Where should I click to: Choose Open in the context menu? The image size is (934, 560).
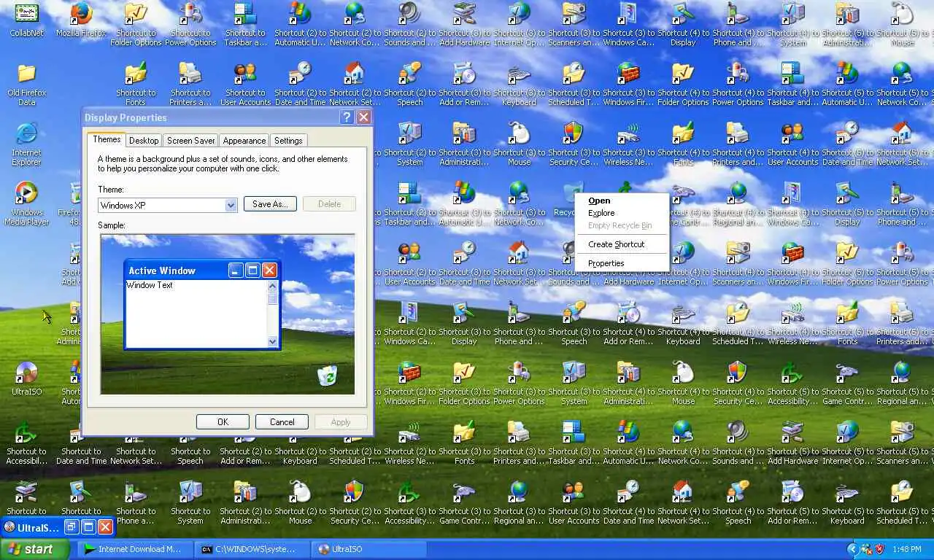pos(622,201)
